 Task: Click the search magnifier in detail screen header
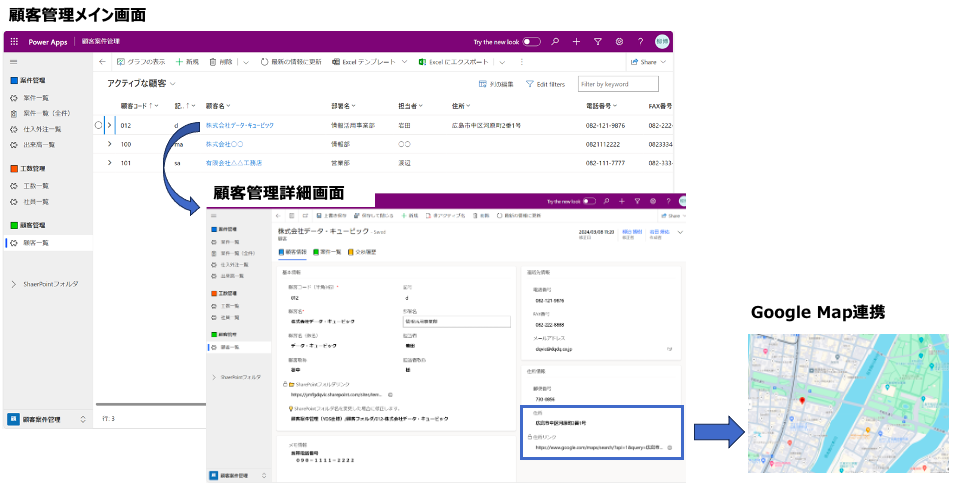(606, 201)
